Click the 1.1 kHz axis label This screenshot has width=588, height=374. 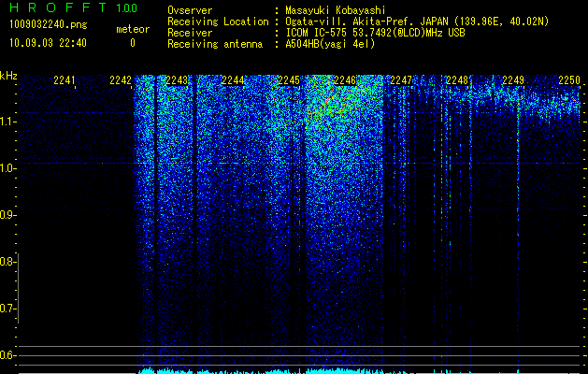[7, 122]
